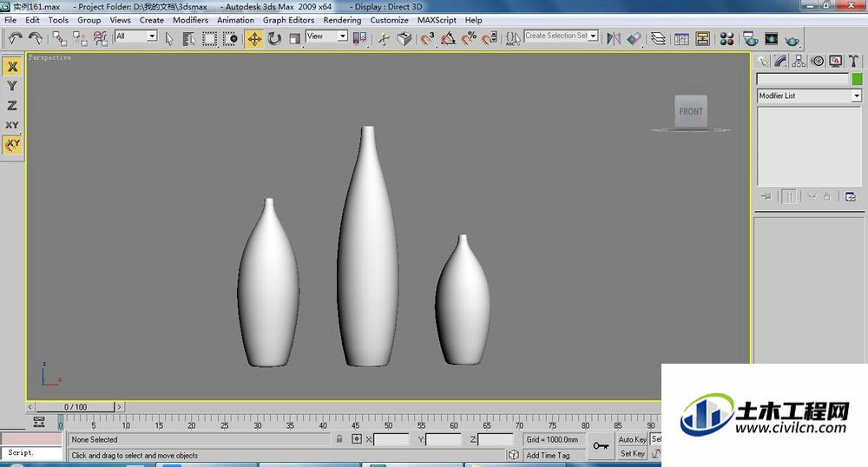Click the green object color swatch
This screenshot has width=868, height=467.
857,79
